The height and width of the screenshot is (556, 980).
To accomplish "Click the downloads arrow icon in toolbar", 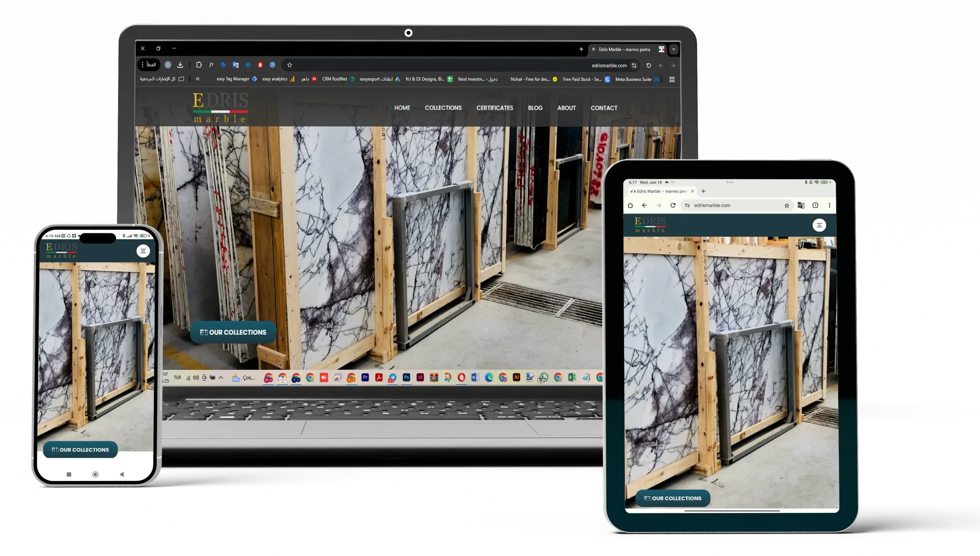I will (180, 65).
